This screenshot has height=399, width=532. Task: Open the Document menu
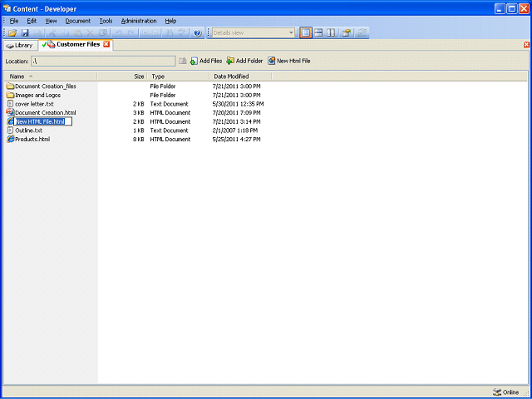[78, 21]
